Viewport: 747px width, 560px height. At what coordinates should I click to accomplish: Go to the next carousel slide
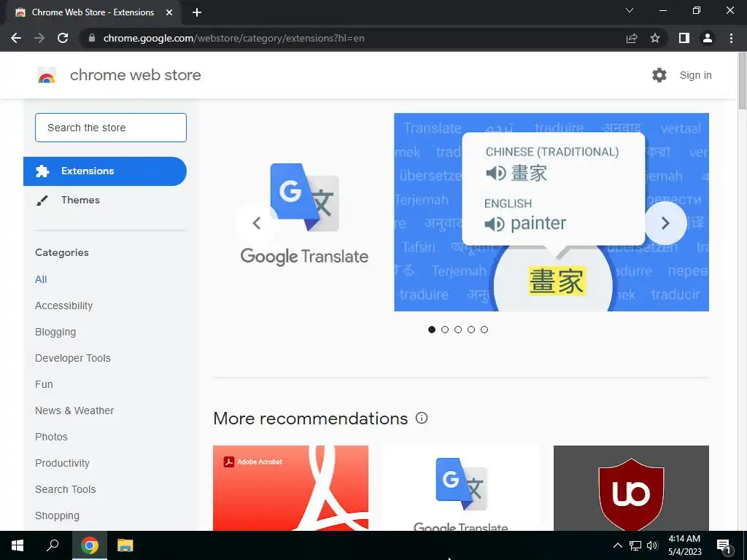click(x=665, y=223)
